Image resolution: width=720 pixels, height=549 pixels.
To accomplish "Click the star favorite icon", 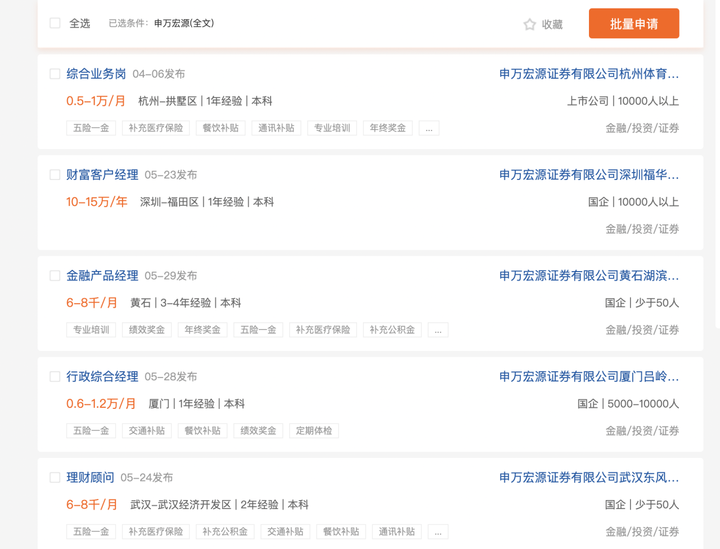I will (529, 24).
